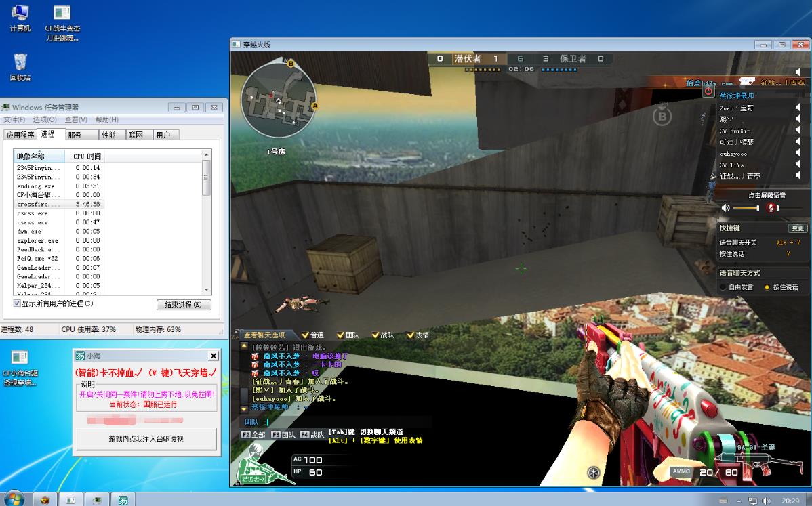This screenshot has height=506, width=812.
Task: Open the CF战斗变态 desktop shortcut
Action: click(62, 23)
